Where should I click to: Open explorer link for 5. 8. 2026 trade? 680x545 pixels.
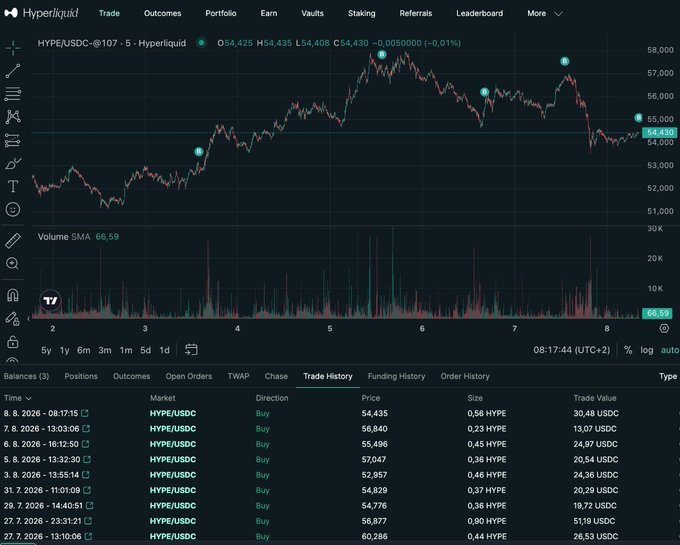(87, 459)
